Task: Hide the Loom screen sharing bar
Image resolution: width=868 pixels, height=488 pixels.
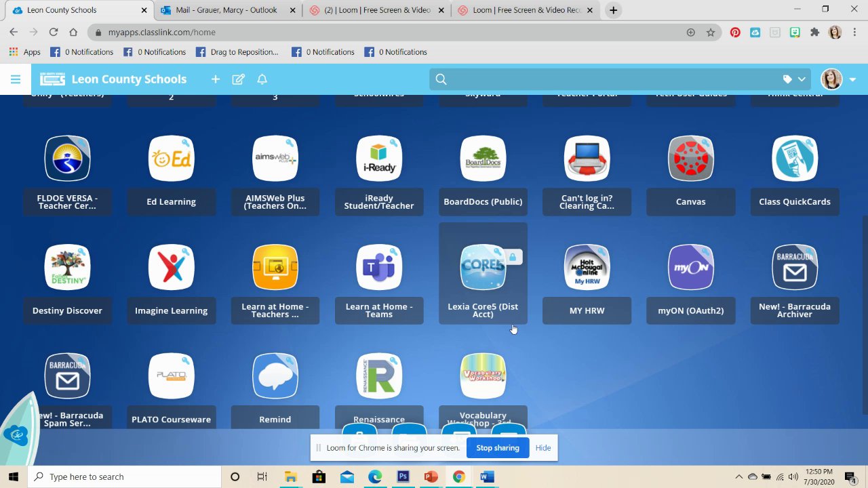Action: click(543, 448)
